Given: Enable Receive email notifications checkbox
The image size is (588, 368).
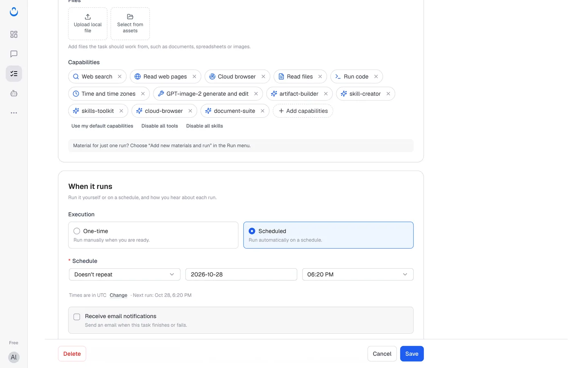Looking at the screenshot, I should tap(77, 317).
